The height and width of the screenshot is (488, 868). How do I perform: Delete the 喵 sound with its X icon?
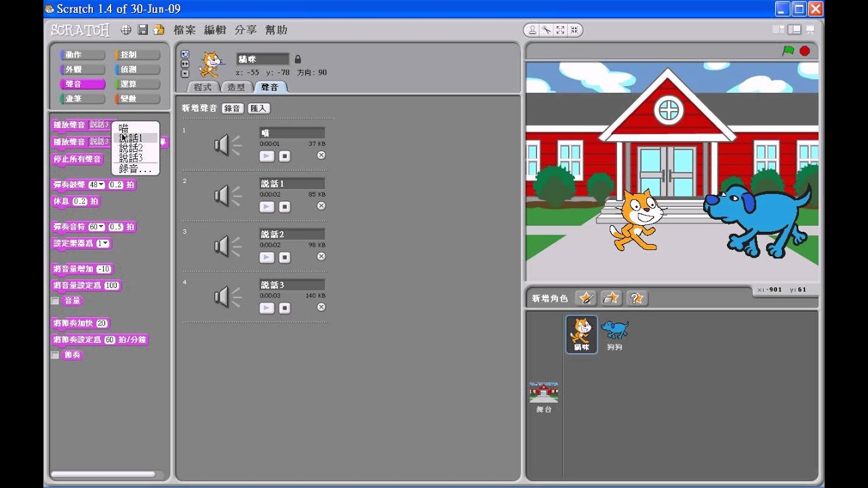[321, 155]
